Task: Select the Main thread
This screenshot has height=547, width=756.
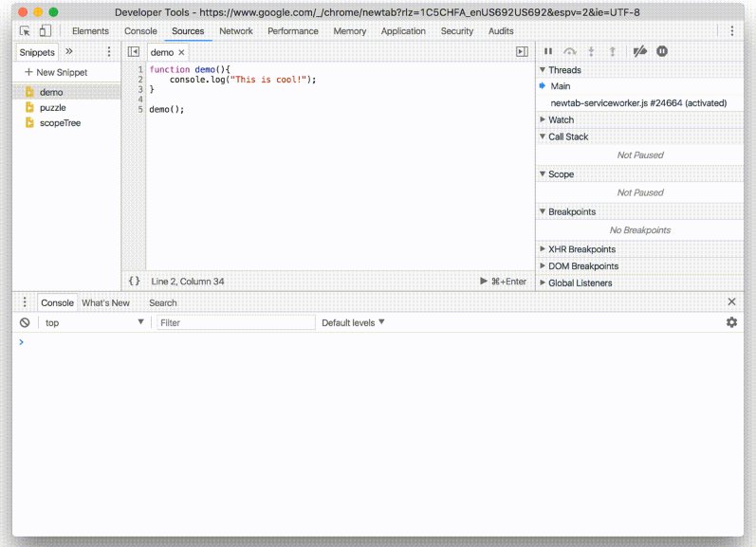Action: tap(640, 85)
